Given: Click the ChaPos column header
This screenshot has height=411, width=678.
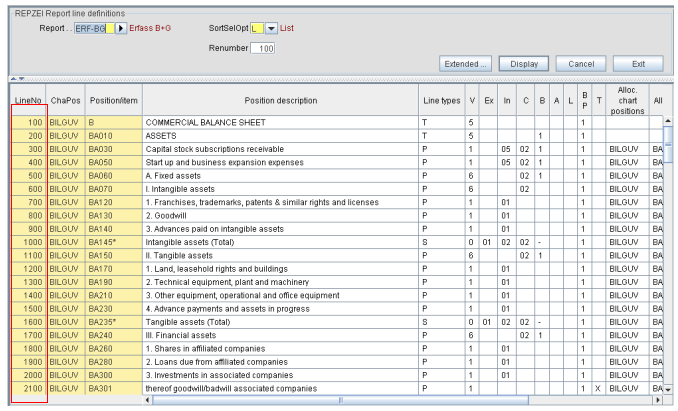Looking at the screenshot, I should [65, 100].
